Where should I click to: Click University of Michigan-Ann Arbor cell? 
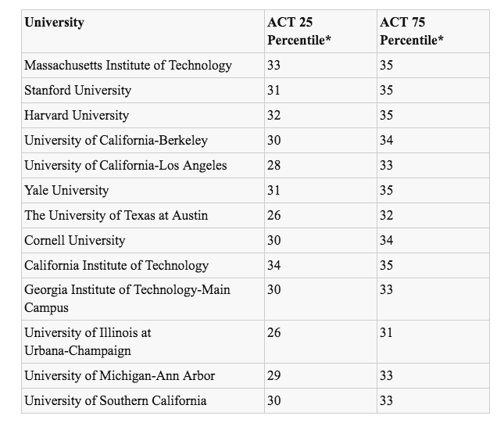tap(120, 376)
